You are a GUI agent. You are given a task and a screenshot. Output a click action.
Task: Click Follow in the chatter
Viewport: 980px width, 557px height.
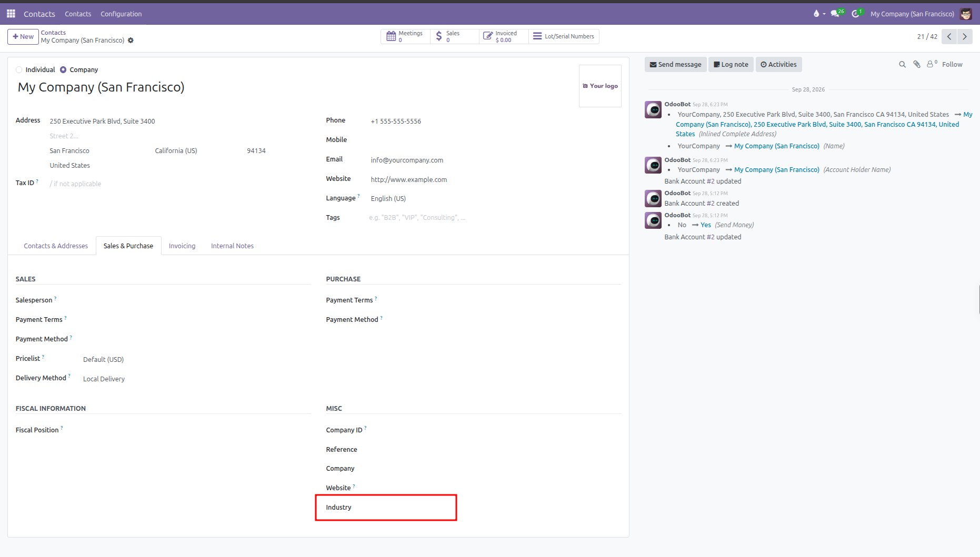pyautogui.click(x=952, y=64)
